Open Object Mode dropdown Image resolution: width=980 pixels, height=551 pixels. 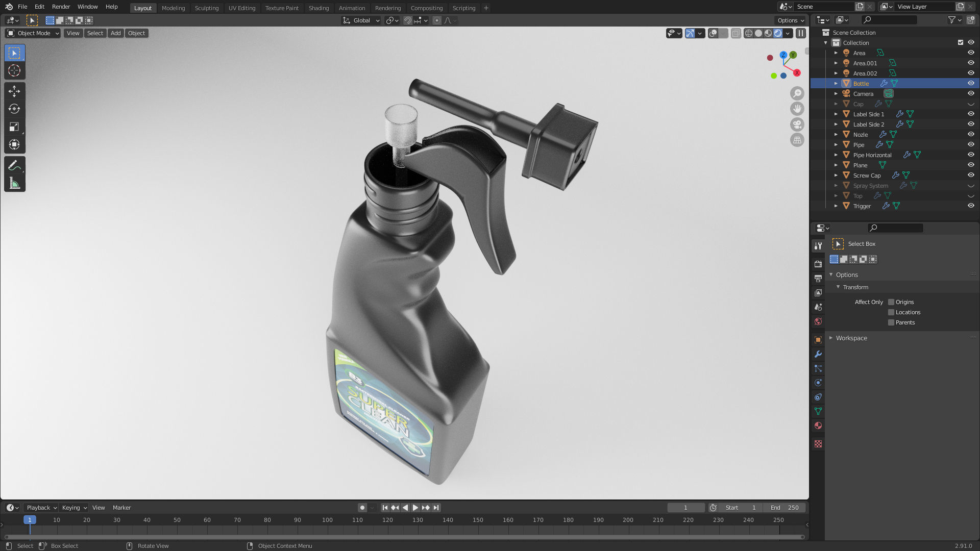tap(33, 33)
